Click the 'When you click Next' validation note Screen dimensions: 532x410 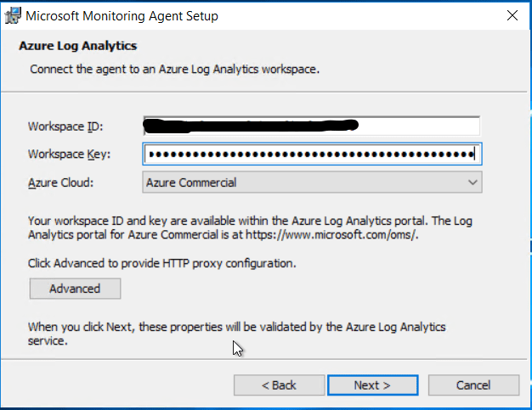[236, 327]
